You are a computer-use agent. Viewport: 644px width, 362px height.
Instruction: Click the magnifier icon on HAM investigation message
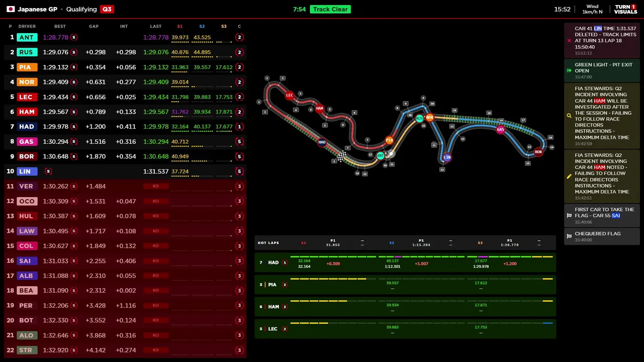(569, 116)
